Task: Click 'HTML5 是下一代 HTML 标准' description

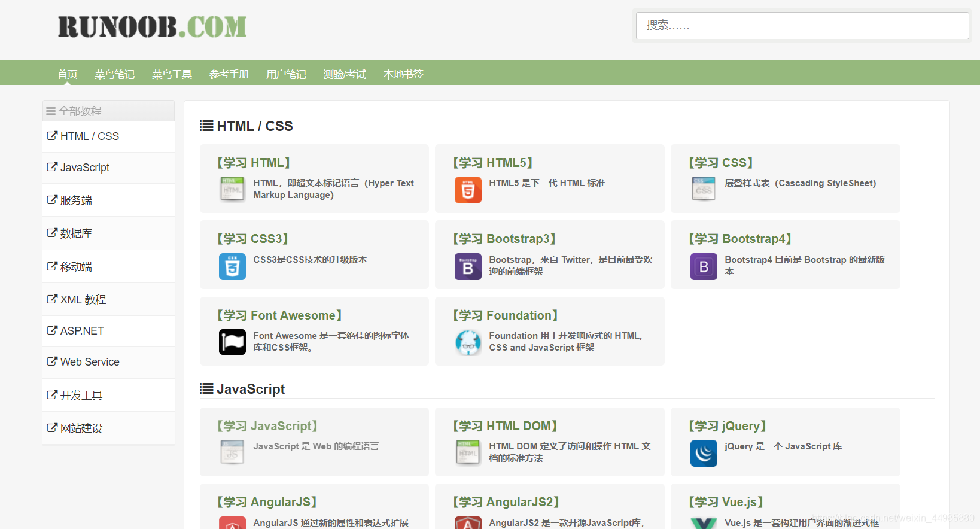Action: coord(547,183)
